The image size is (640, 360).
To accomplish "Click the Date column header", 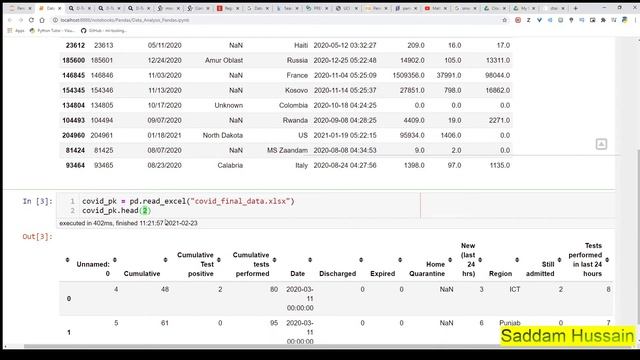I will 298,273.
